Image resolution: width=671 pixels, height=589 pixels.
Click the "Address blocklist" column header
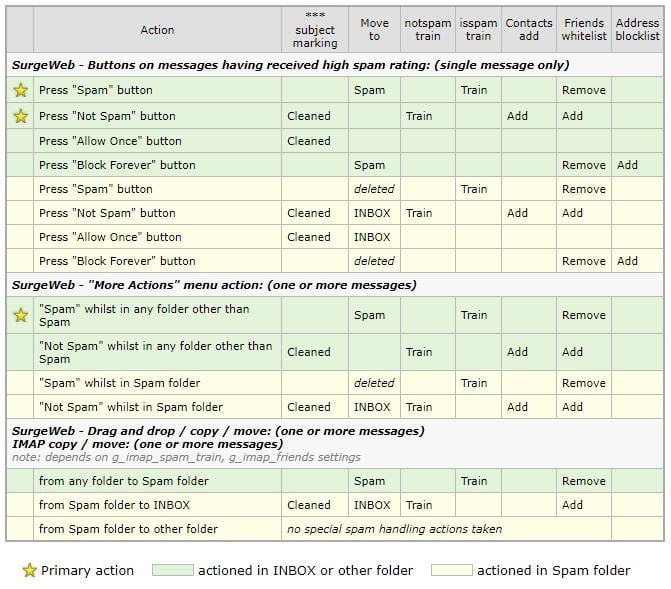tap(638, 30)
